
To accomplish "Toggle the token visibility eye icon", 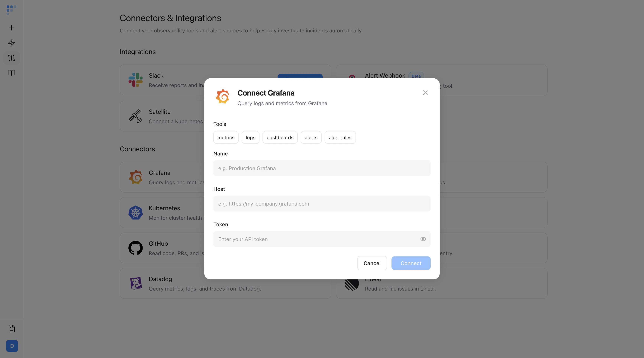I will (423, 239).
